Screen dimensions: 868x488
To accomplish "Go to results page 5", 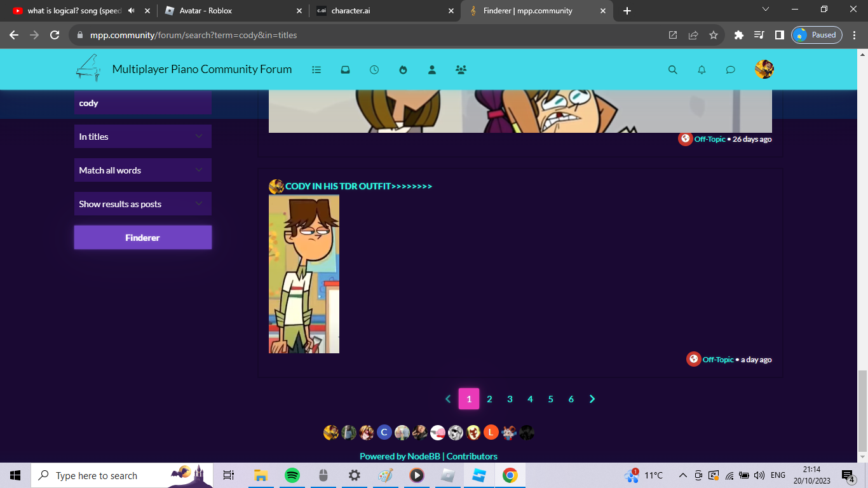I will 550,399.
